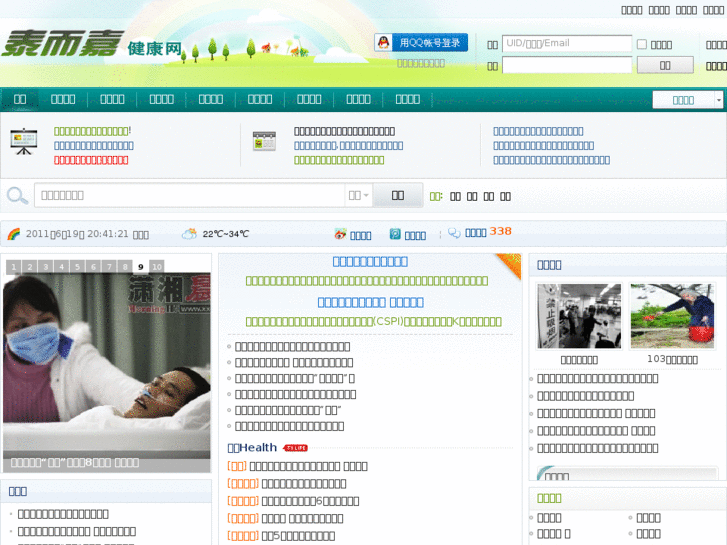Open the photo caption starting with 103
The height and width of the screenshot is (545, 727).
pyautogui.click(x=672, y=359)
